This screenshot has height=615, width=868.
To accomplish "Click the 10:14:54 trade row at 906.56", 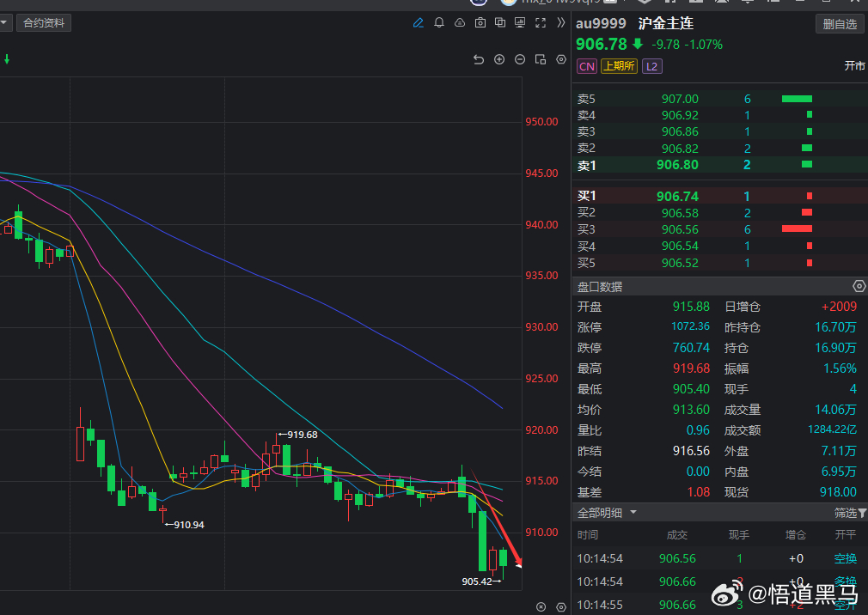I will (719, 558).
